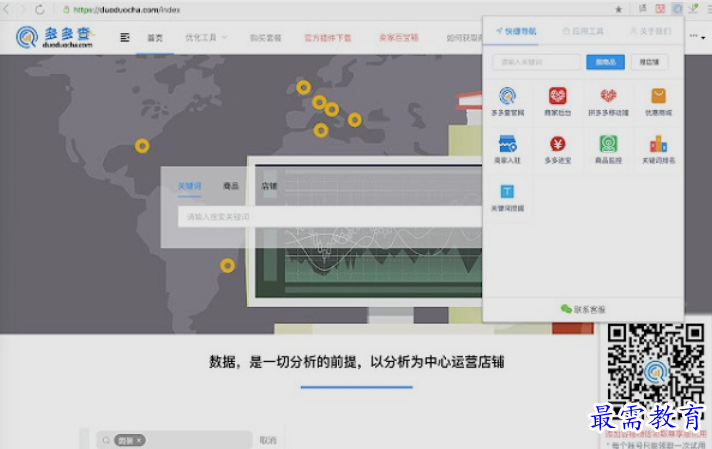Open the 商家入驻 blue store icon
This screenshot has height=449, width=712.
tap(507, 144)
